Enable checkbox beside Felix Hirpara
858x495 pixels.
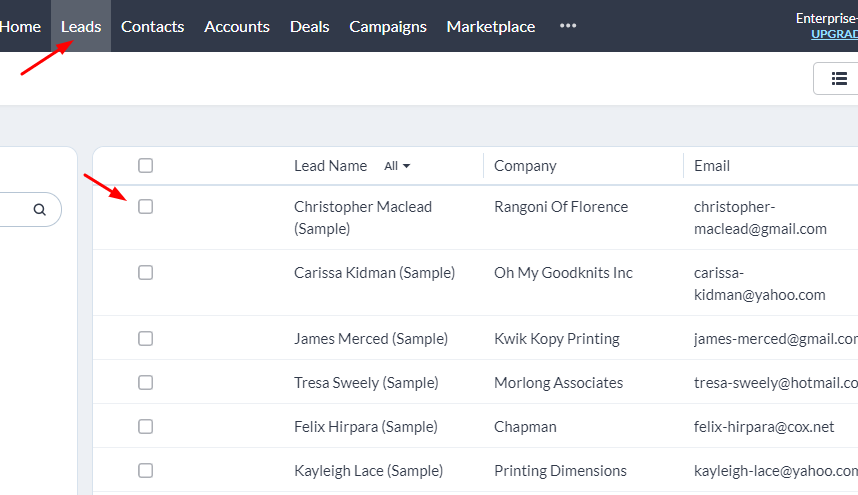(146, 427)
